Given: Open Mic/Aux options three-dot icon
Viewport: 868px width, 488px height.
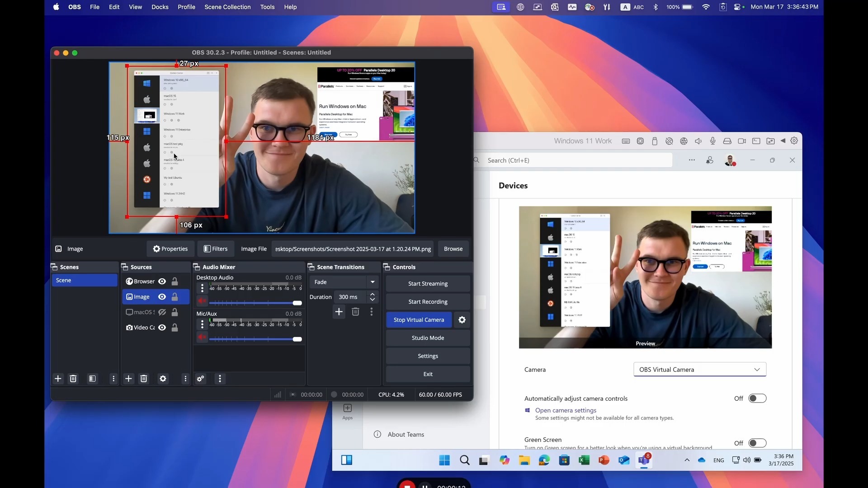Looking at the screenshot, I should (202, 324).
